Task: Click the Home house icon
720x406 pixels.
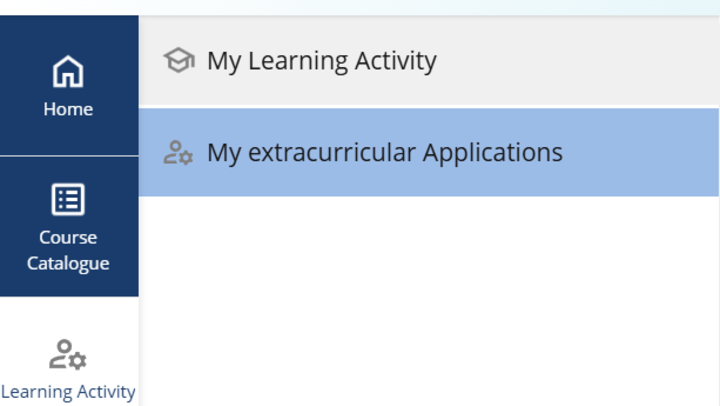Action: [x=68, y=71]
